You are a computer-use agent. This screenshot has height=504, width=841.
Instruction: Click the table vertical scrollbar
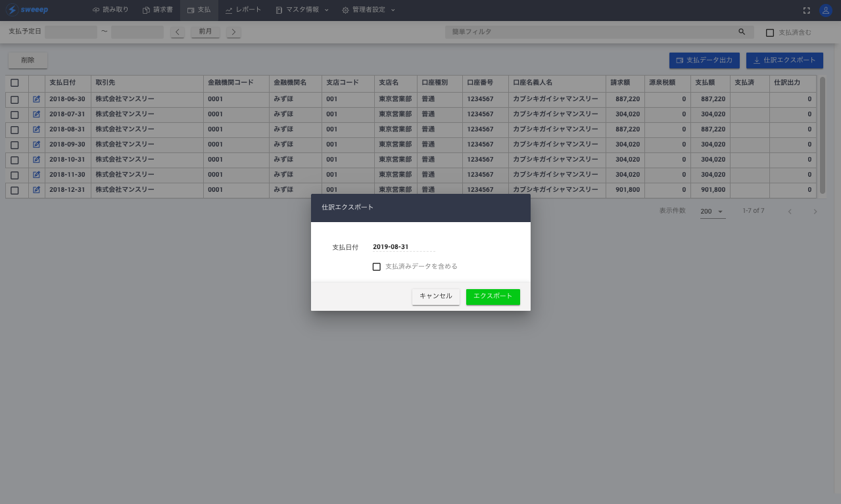click(822, 135)
